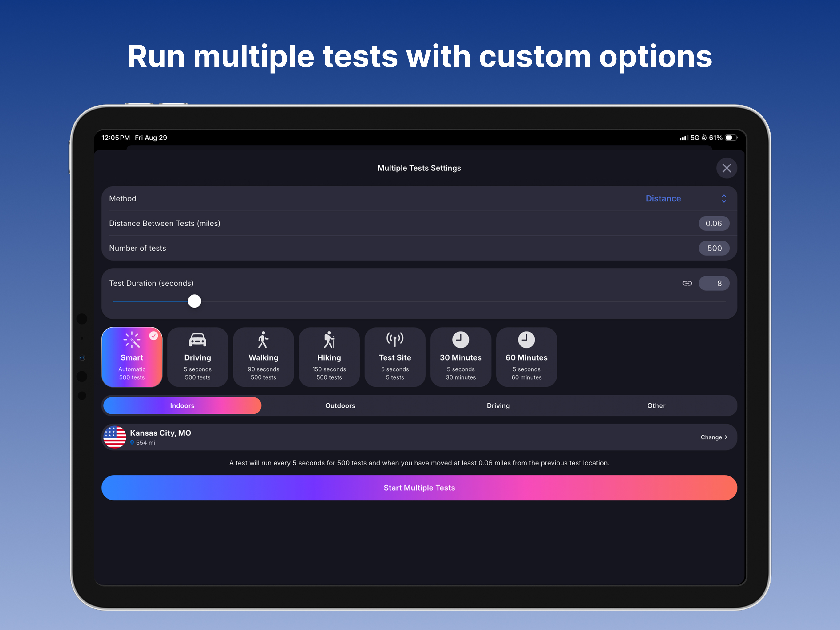Choose the Driving 5 seconds preset
Image resolution: width=840 pixels, height=630 pixels.
tap(197, 357)
